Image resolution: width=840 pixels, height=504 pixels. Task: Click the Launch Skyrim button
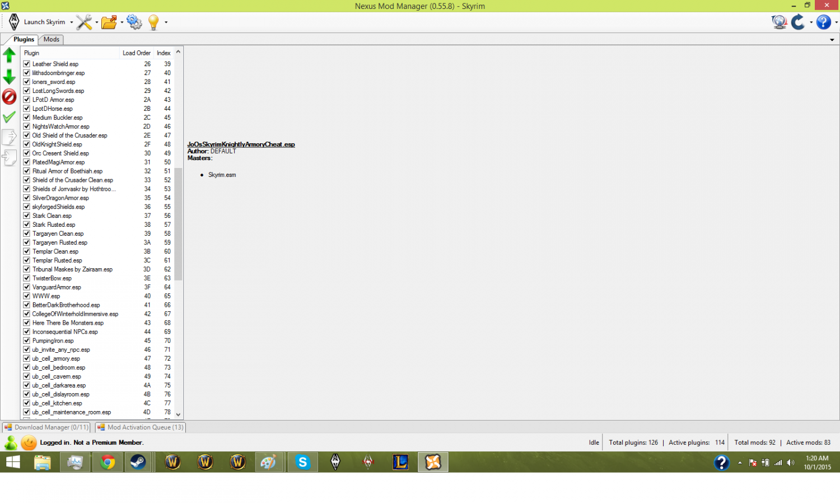38,22
